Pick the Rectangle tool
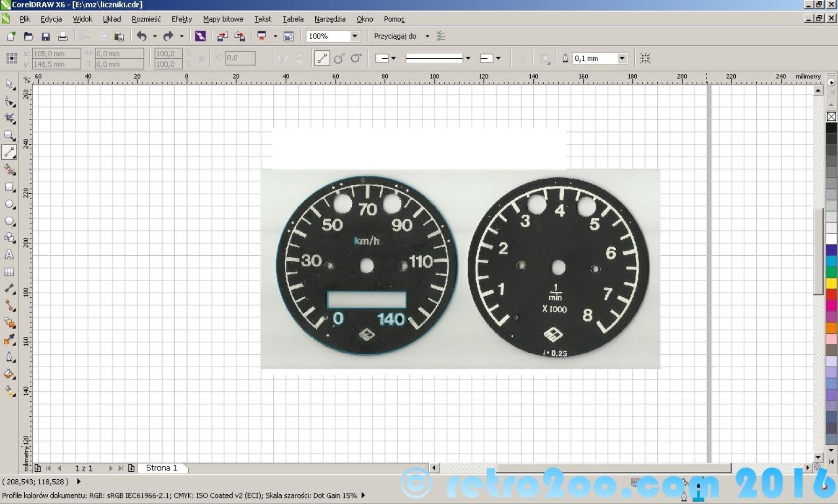Image resolution: width=838 pixels, height=504 pixels. (x=9, y=187)
